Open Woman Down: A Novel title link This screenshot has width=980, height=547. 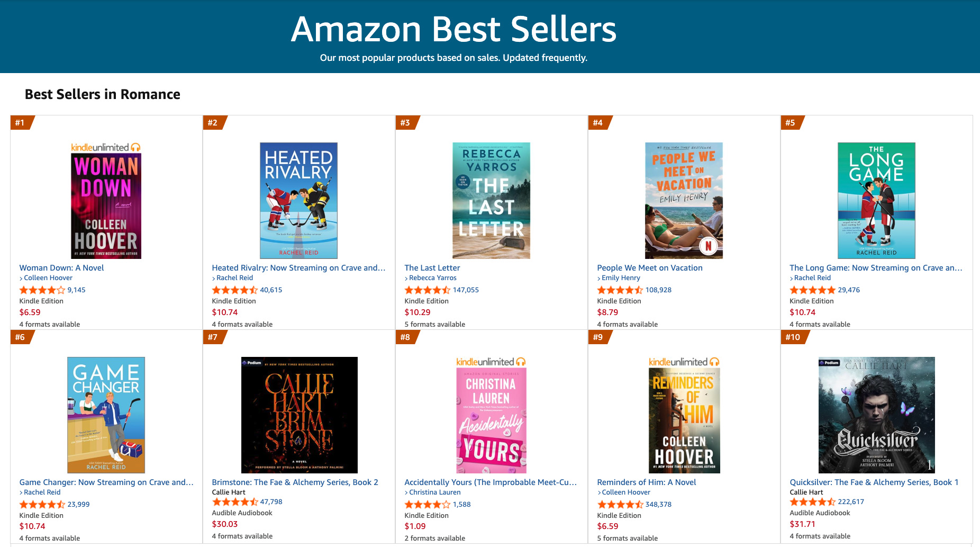61,268
